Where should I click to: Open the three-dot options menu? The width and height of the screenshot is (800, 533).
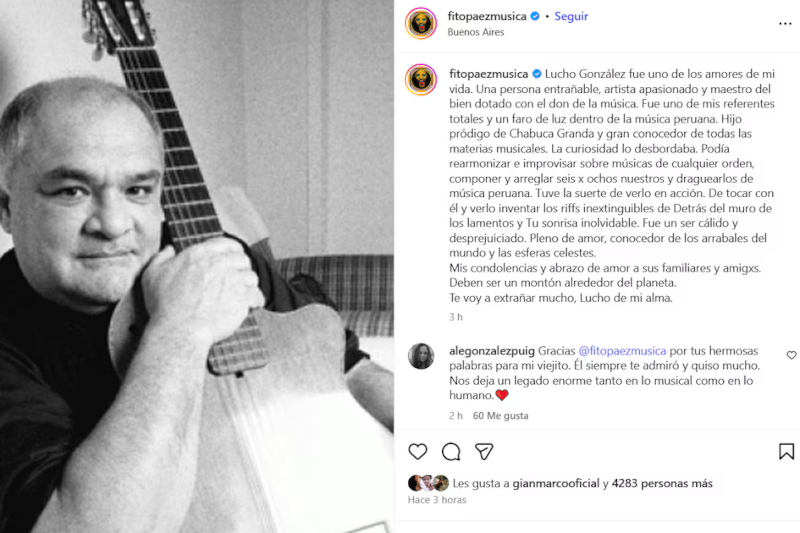(785, 24)
